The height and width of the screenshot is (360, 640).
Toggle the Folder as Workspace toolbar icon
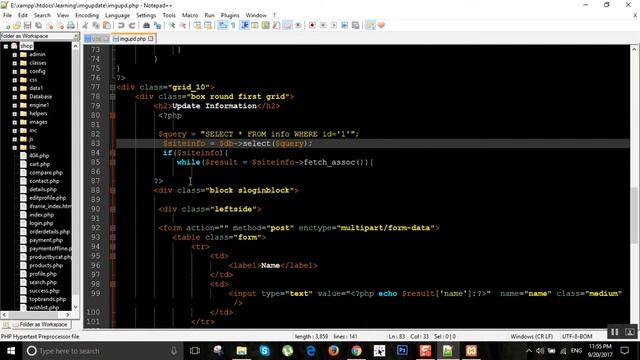[287, 26]
